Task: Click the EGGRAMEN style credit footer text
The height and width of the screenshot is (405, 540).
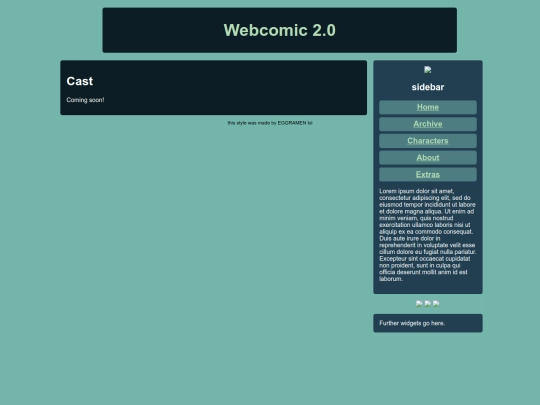Action: [270, 123]
